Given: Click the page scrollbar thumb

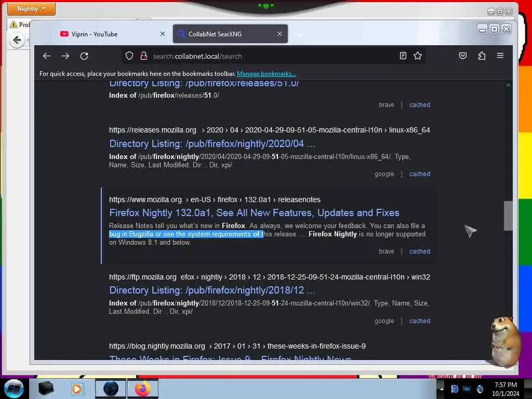Looking at the screenshot, I should click(x=508, y=216).
